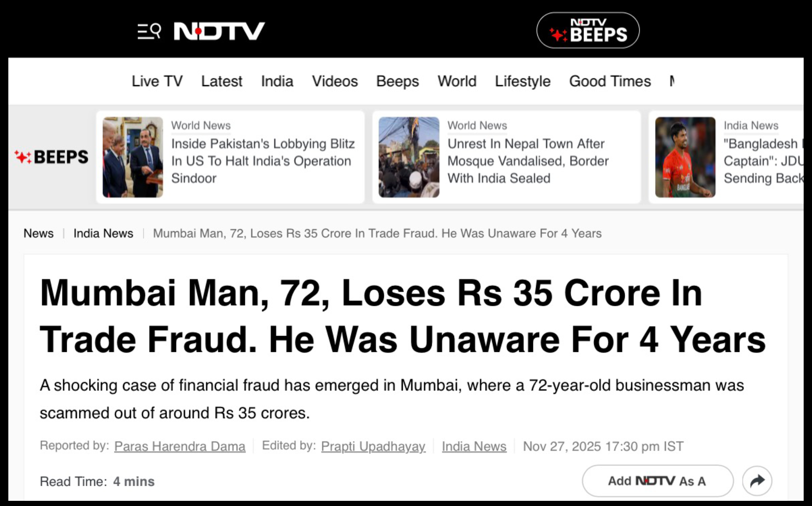
Task: Open the Nepal unrest story thumbnail
Action: tap(409, 157)
